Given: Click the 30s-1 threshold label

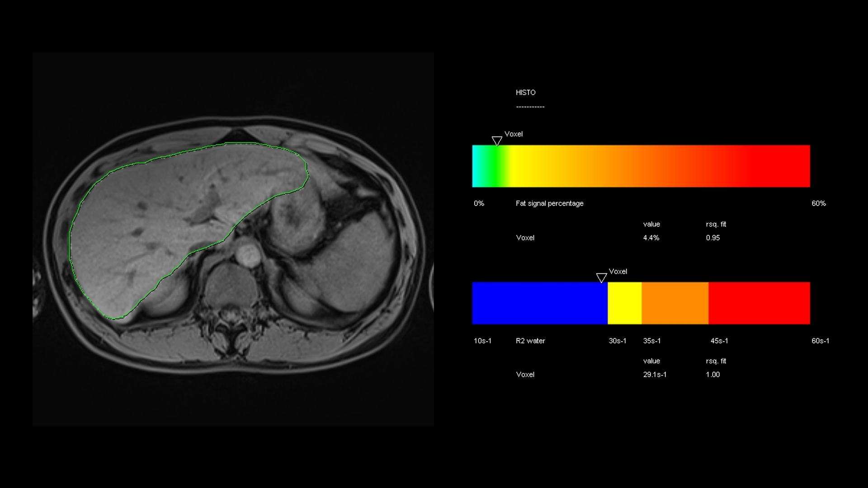Looking at the screenshot, I should 617,341.
